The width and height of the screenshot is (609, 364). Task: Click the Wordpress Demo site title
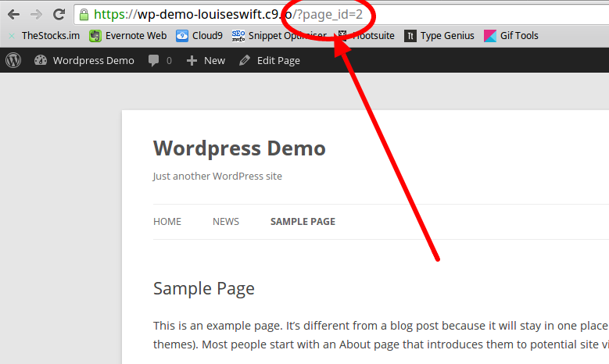click(239, 148)
